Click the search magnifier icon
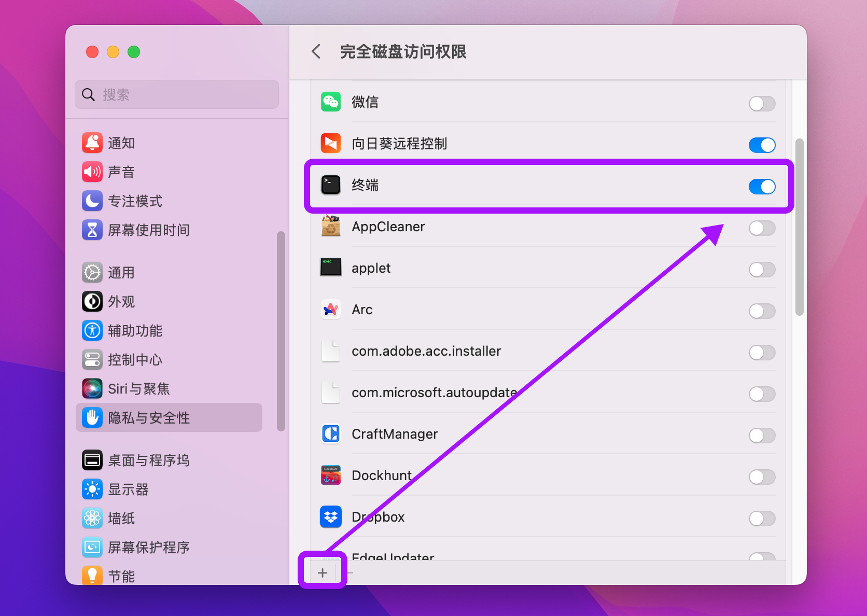 [x=89, y=95]
